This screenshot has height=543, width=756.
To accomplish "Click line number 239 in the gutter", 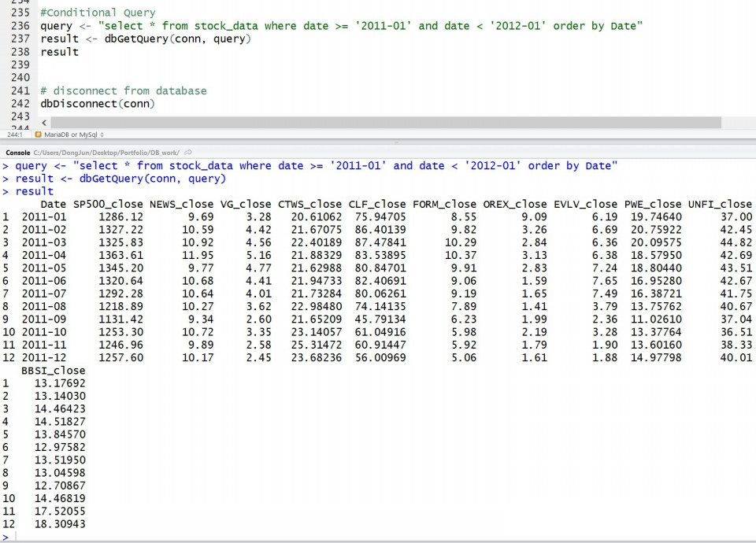I will [x=20, y=65].
